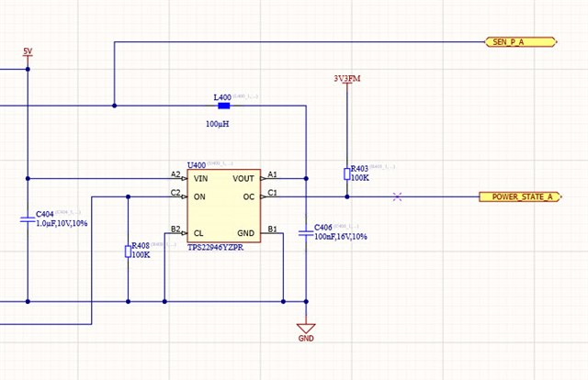Select the VIN pin A2

(x=179, y=178)
